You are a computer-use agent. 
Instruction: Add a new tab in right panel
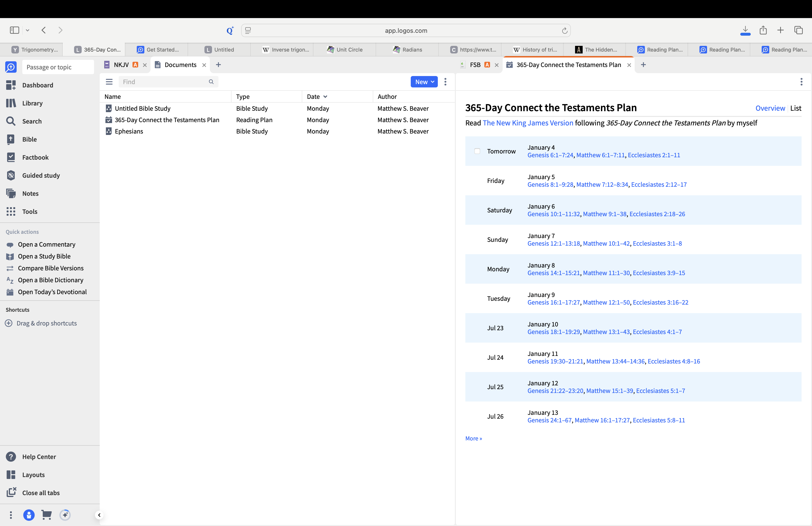pyautogui.click(x=643, y=65)
